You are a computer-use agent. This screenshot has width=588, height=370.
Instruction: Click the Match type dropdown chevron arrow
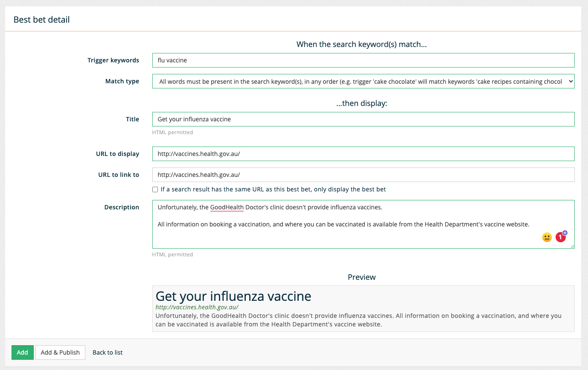(x=571, y=82)
